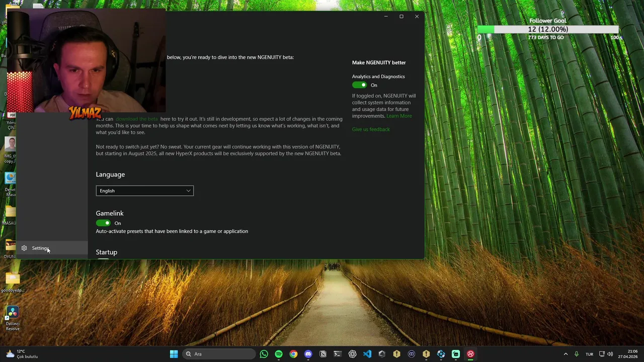Click the 'Give us feedback' link
This screenshot has width=644, height=362.
371,129
